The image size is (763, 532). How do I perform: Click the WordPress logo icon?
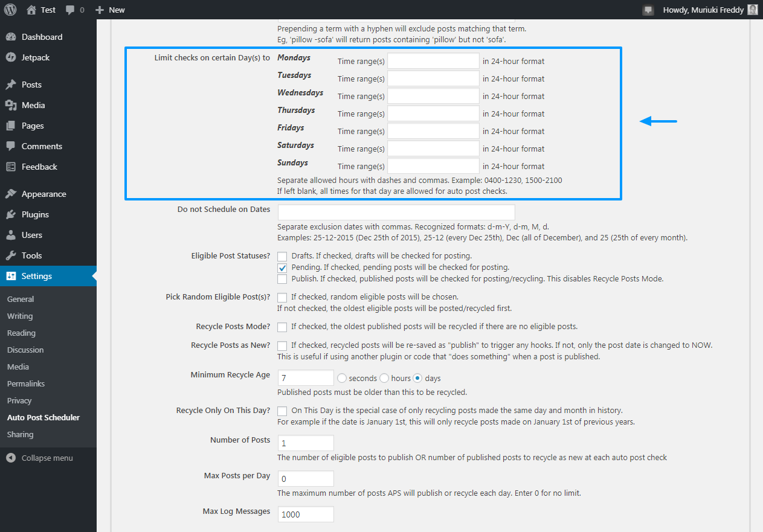pos(10,10)
